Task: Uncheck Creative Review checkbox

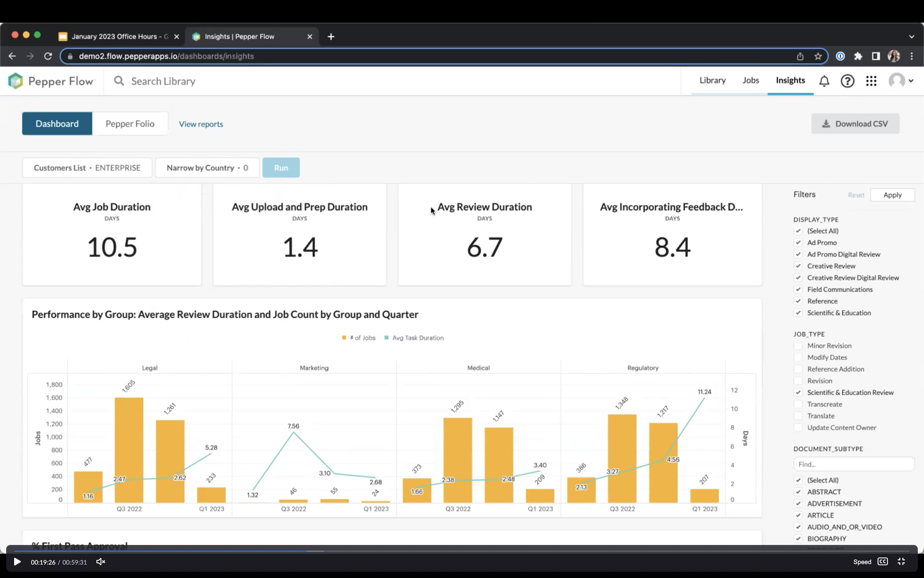Action: tap(798, 266)
